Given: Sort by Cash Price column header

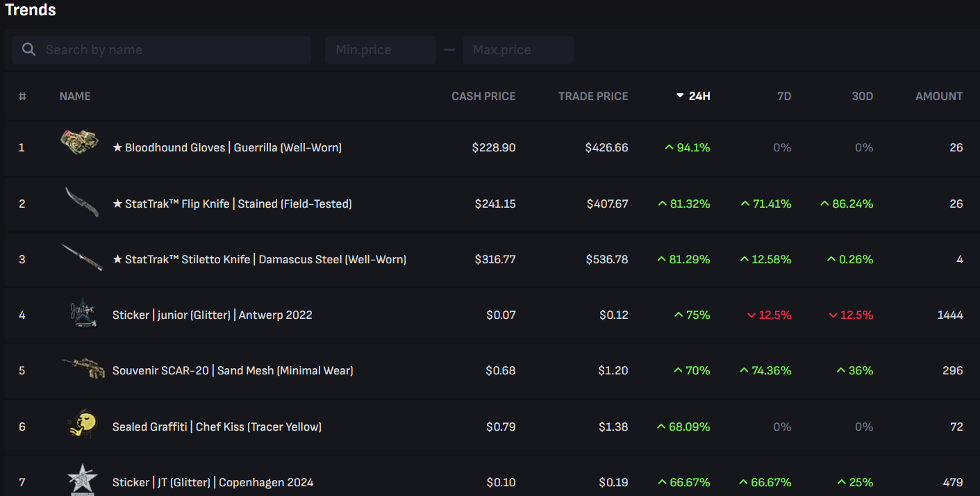Looking at the screenshot, I should (483, 97).
